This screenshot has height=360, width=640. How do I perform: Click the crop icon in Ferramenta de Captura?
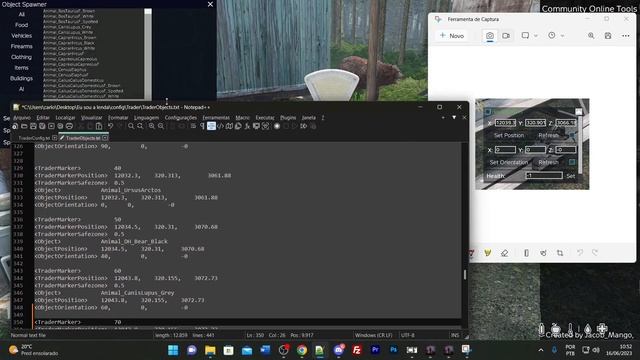pos(560,253)
